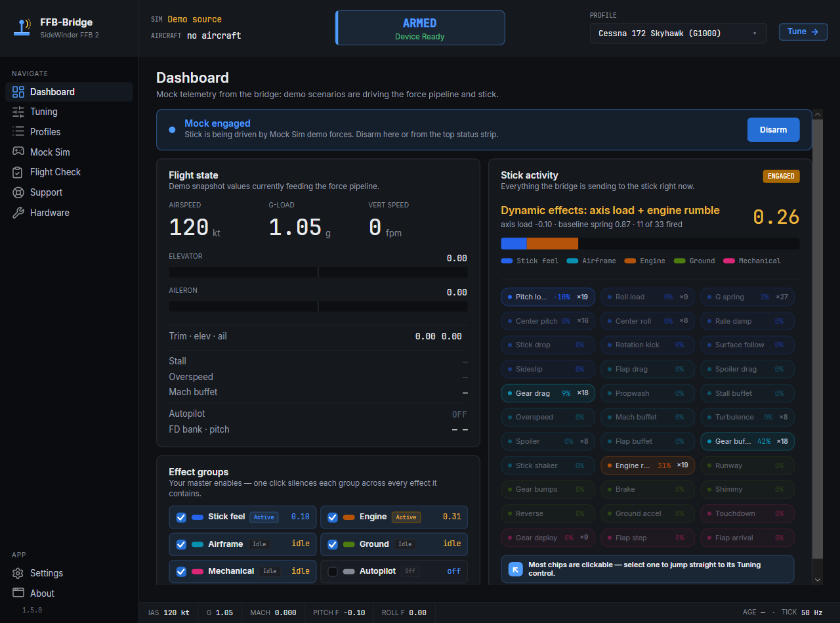Select the Gear buffet 42% chip
This screenshot has height=623, width=840.
pos(747,441)
